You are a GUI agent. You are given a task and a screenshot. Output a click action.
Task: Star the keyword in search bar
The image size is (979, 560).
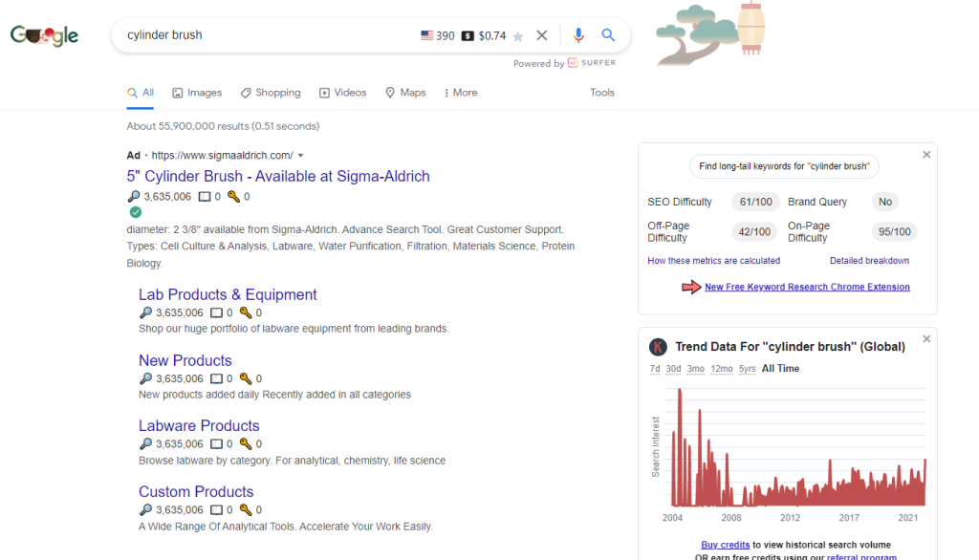[x=517, y=36]
